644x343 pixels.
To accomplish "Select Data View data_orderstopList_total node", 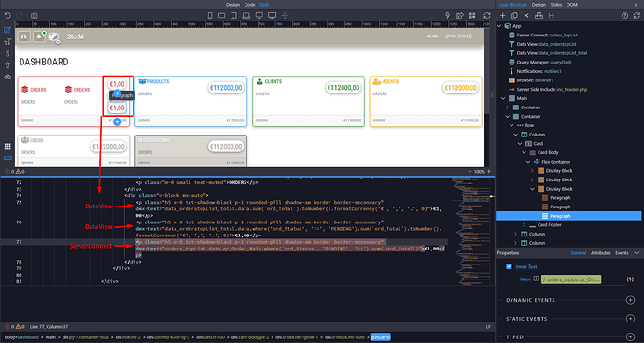I will pos(548,53).
